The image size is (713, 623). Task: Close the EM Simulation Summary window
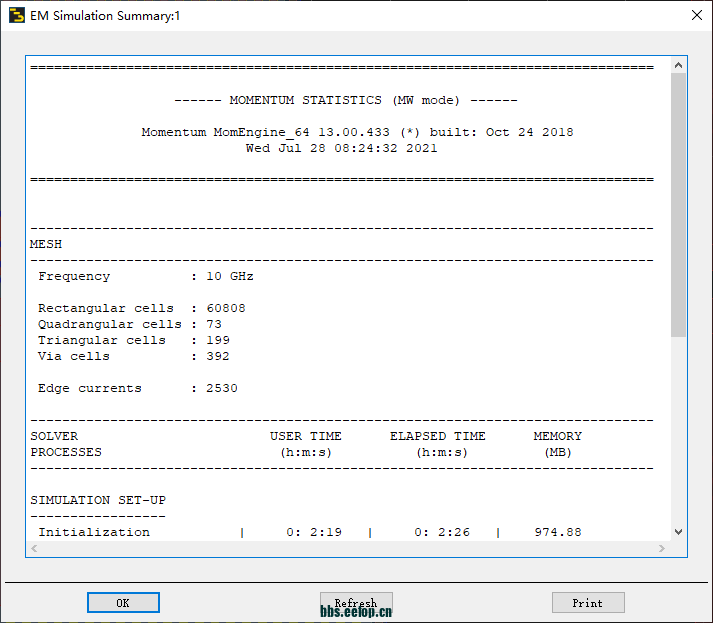696,15
